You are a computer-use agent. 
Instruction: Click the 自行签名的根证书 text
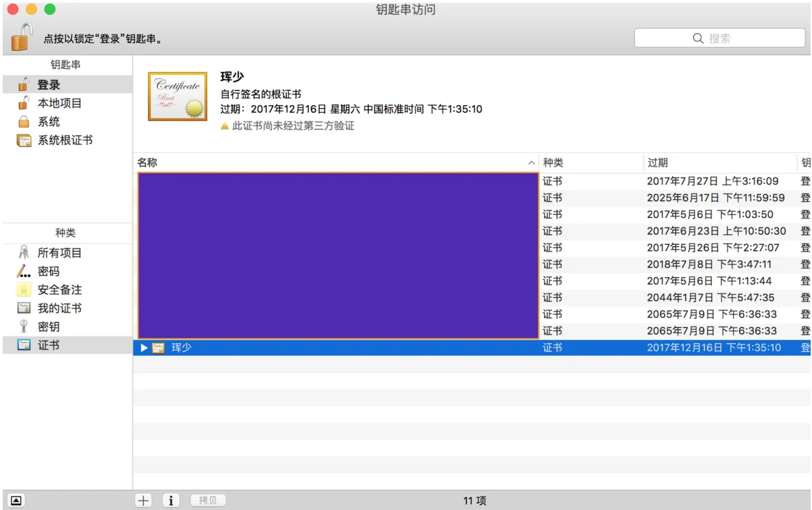pyautogui.click(x=261, y=94)
